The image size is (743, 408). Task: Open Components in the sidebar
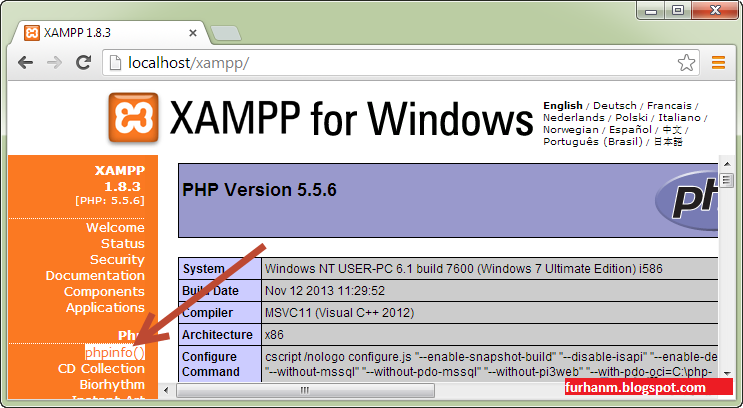pyautogui.click(x=104, y=292)
